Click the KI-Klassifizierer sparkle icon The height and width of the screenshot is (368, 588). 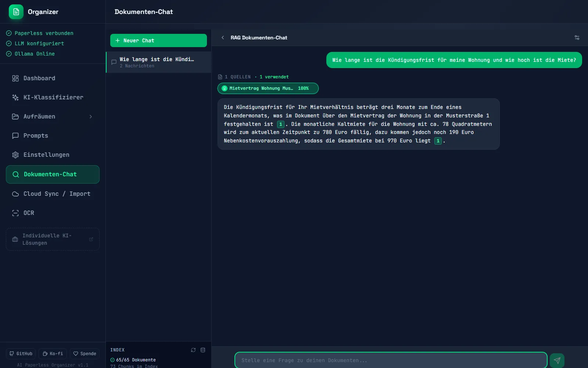coord(15,98)
